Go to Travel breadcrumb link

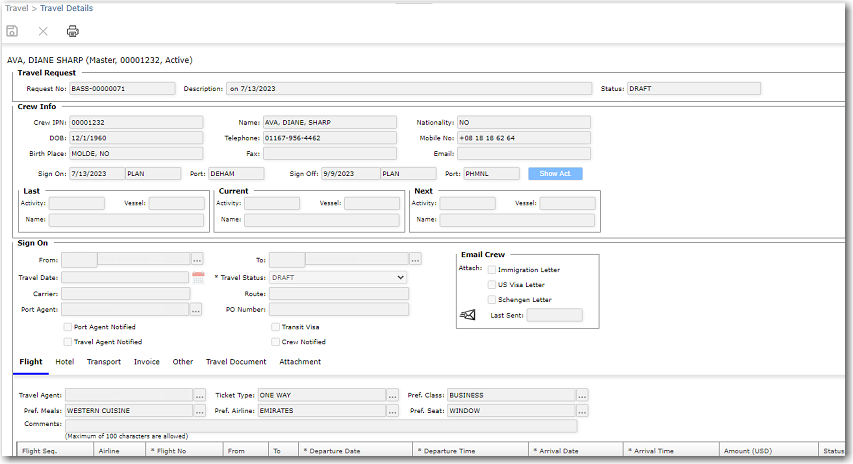[16, 8]
